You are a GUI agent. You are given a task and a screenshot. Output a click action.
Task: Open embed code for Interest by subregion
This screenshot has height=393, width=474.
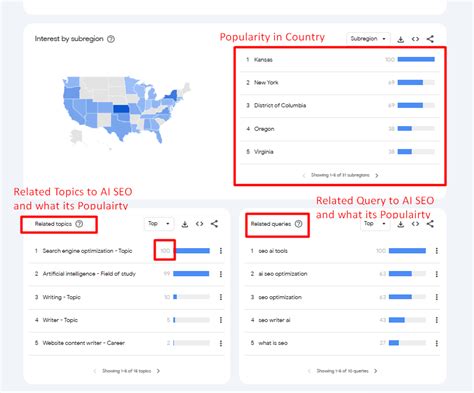coord(415,39)
